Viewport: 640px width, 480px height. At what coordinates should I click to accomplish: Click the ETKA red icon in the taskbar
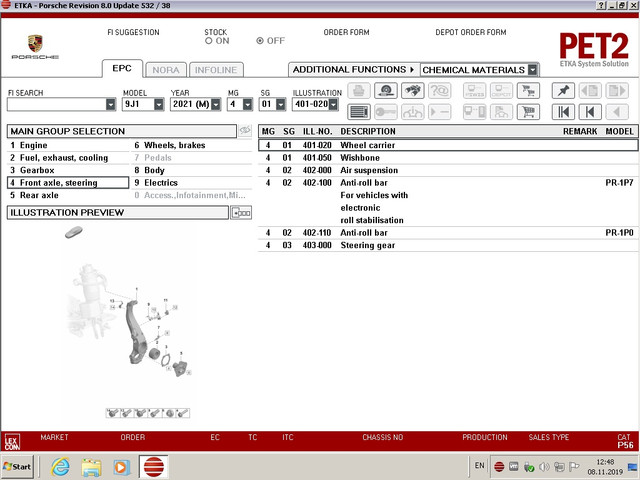point(153,467)
